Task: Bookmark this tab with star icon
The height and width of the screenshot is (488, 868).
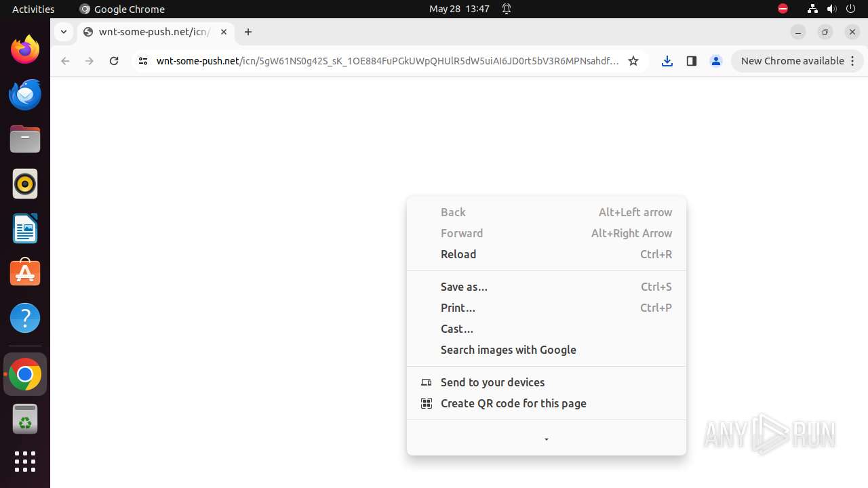Action: 633,61
